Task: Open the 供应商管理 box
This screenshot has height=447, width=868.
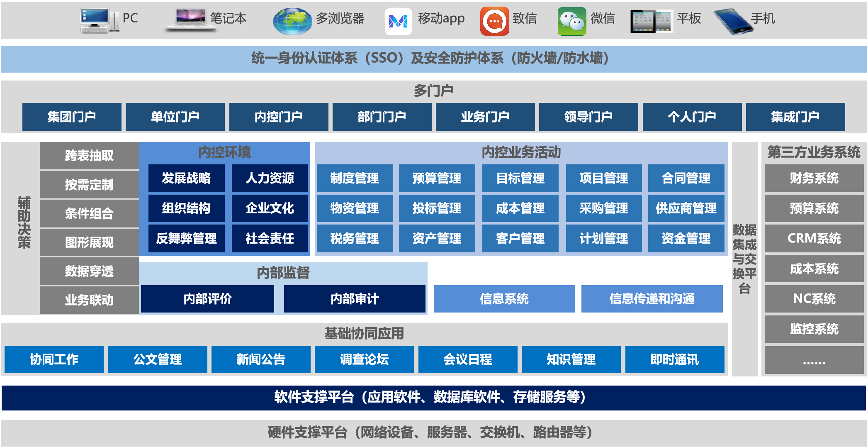Action: tap(686, 208)
